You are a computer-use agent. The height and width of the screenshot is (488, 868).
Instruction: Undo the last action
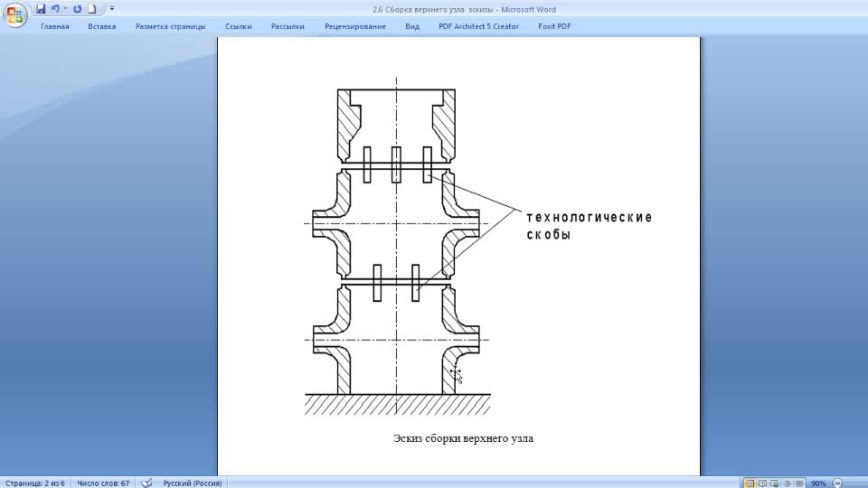tap(55, 9)
